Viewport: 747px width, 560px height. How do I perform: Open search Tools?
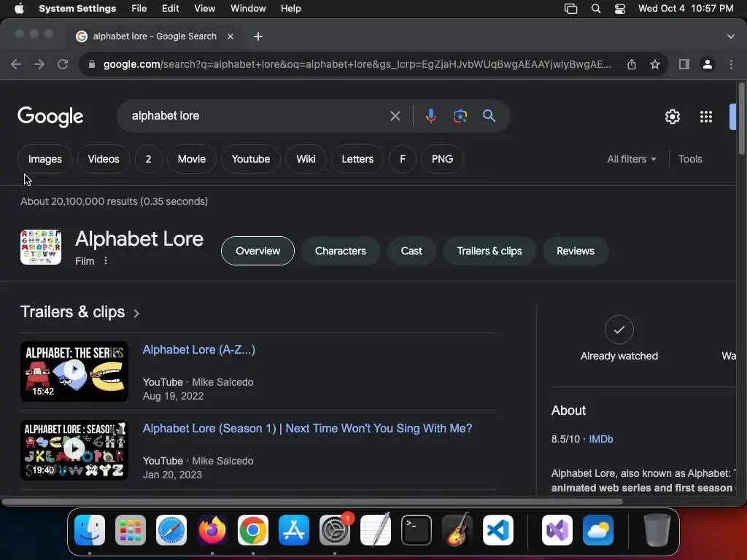pyautogui.click(x=690, y=159)
